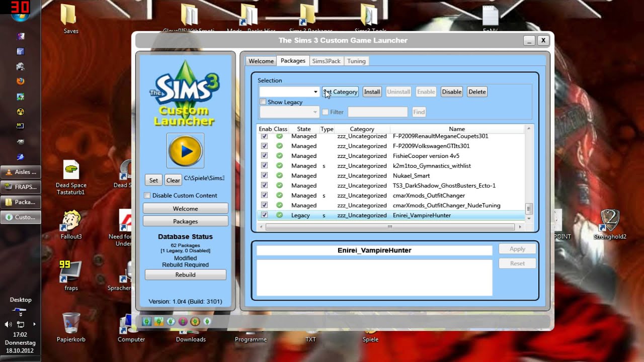
Task: Click the package list scroll-down arrow
Action: [x=528, y=218]
